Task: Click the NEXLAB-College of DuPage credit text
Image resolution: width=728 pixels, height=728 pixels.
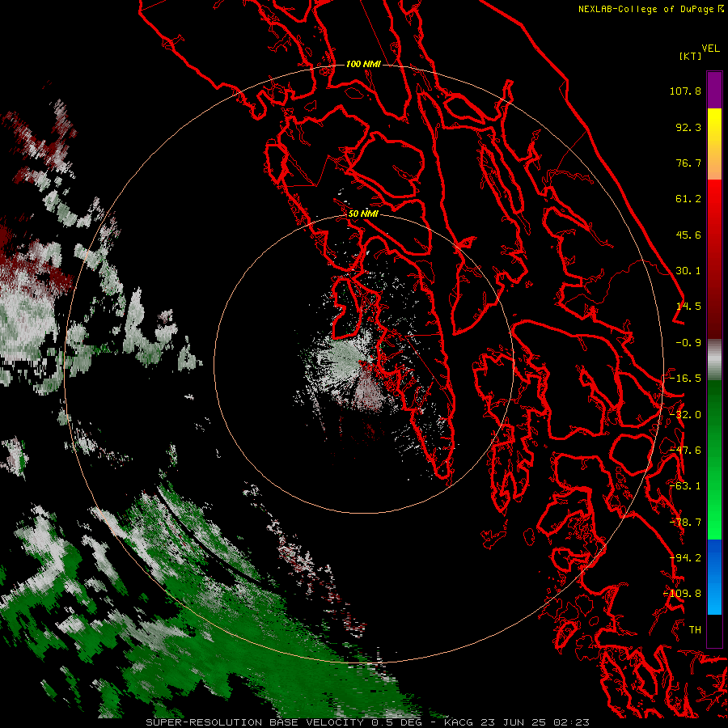Action: (x=650, y=9)
